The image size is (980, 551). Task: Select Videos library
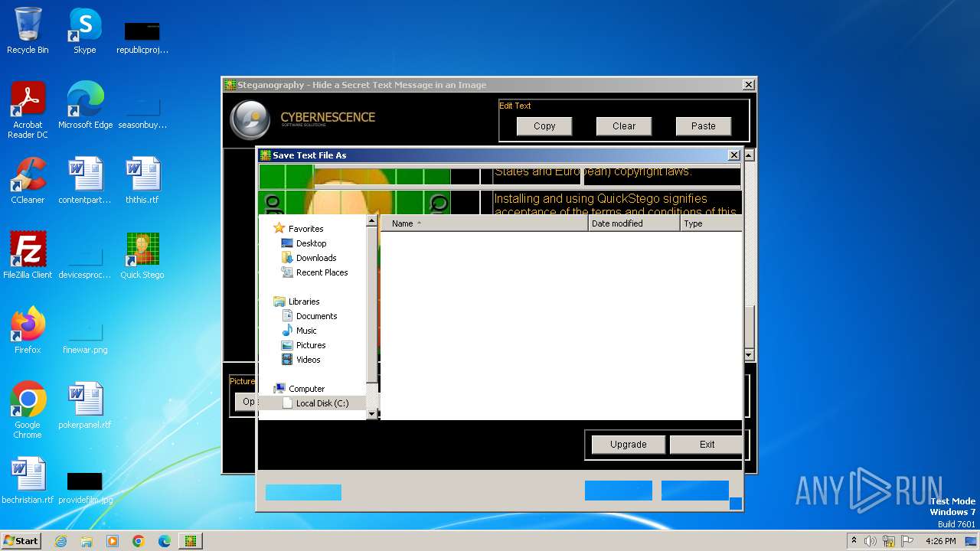pos(308,360)
